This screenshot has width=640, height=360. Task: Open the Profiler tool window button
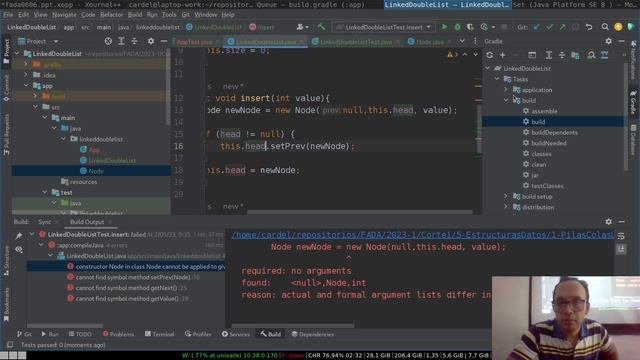point(198,334)
